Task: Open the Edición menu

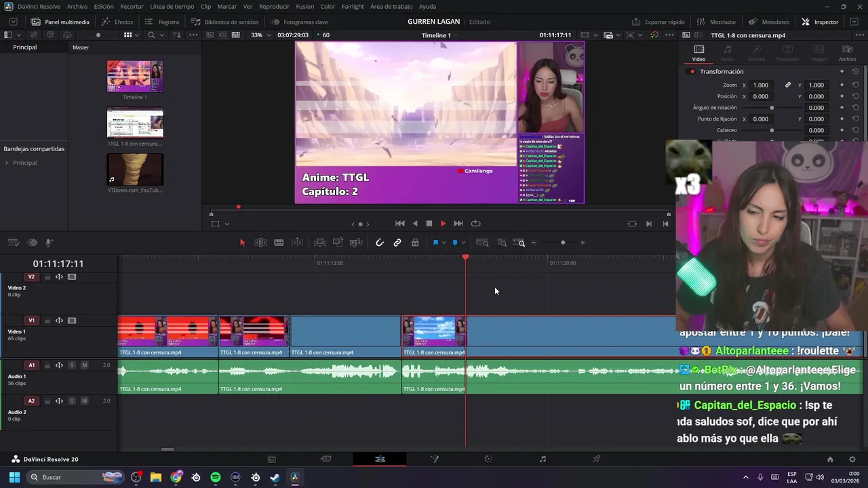Action: click(x=104, y=6)
